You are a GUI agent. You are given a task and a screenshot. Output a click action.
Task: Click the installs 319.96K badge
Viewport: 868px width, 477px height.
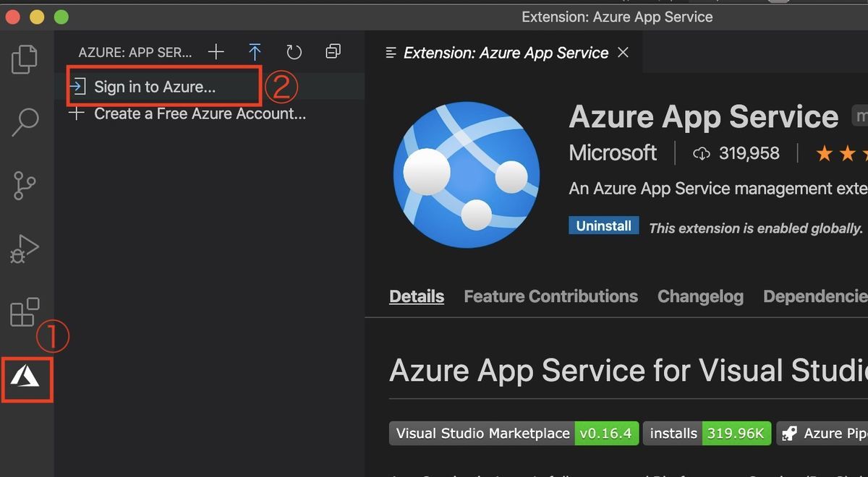(x=707, y=434)
